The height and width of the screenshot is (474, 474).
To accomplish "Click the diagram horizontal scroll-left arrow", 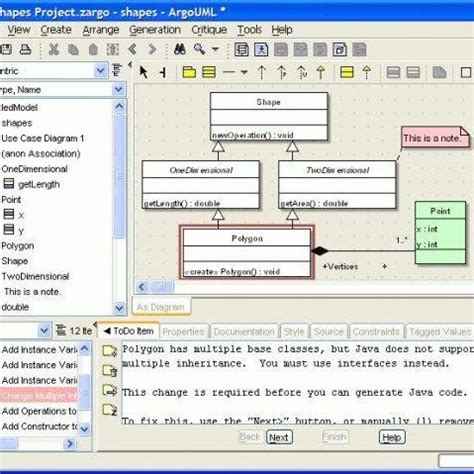I will (142, 287).
